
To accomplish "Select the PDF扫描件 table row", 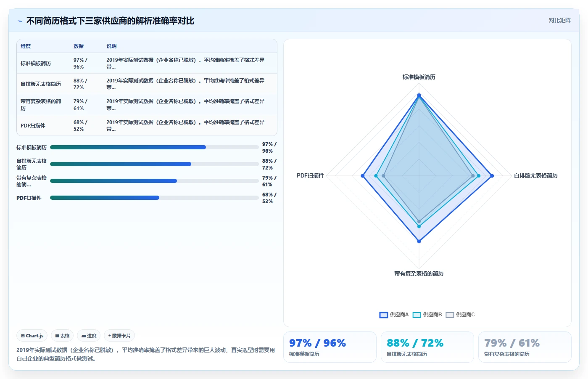I will pos(147,125).
